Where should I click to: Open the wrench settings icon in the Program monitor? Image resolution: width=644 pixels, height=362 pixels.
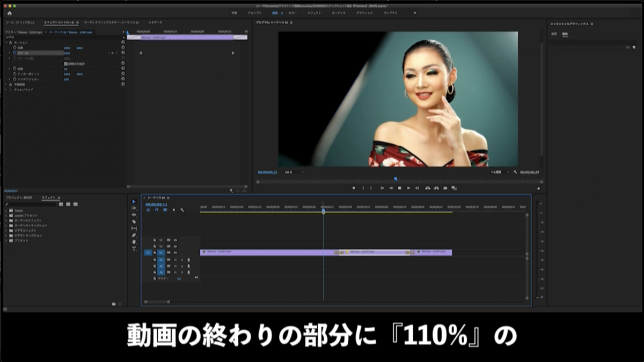coord(515,171)
